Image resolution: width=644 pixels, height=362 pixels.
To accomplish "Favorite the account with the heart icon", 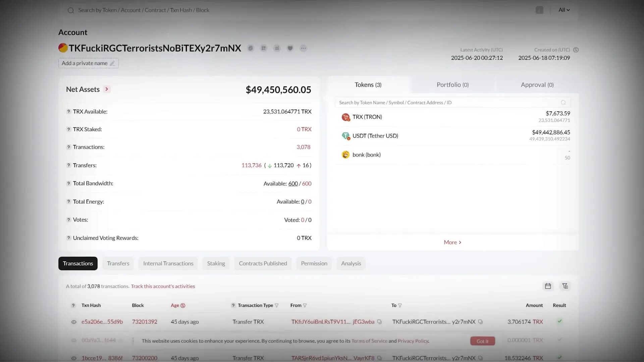I will [x=290, y=48].
